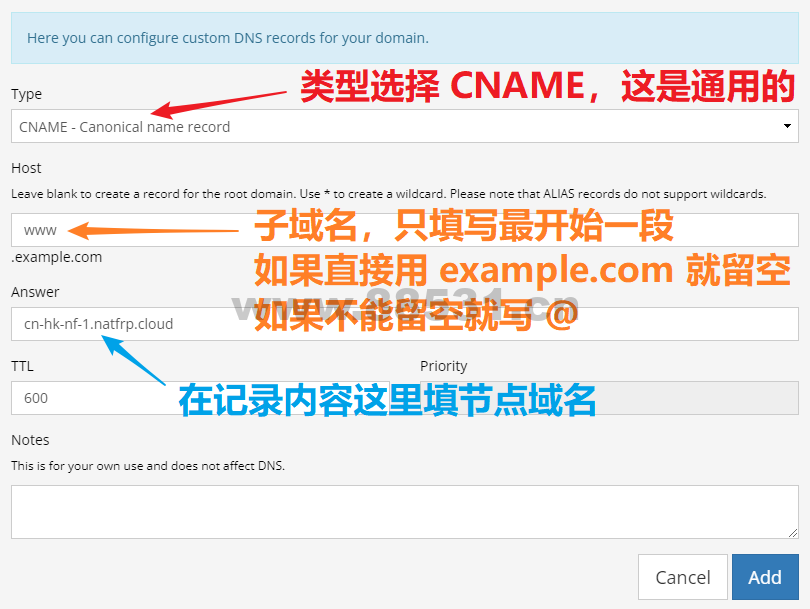Click the caret arrow on the Type selector

[787, 126]
